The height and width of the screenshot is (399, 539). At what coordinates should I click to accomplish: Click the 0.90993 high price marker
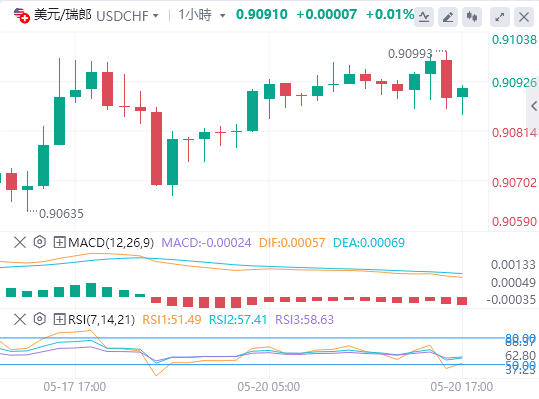410,54
